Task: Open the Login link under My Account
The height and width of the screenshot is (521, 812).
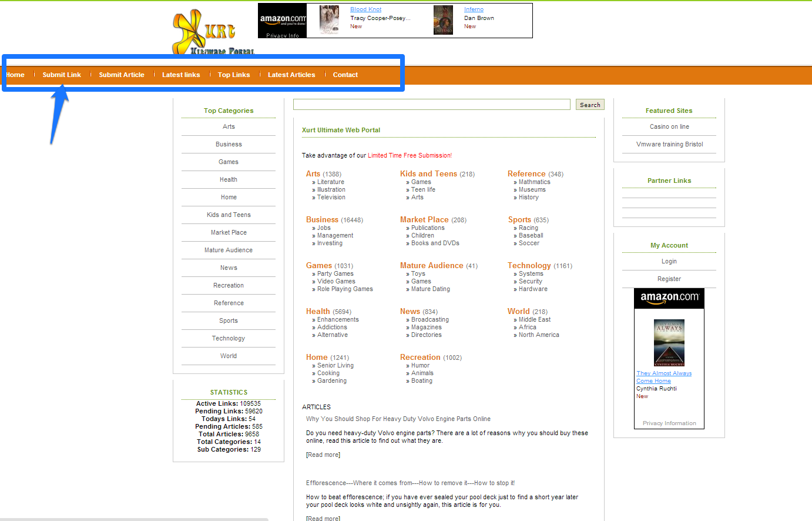Action: pyautogui.click(x=669, y=262)
